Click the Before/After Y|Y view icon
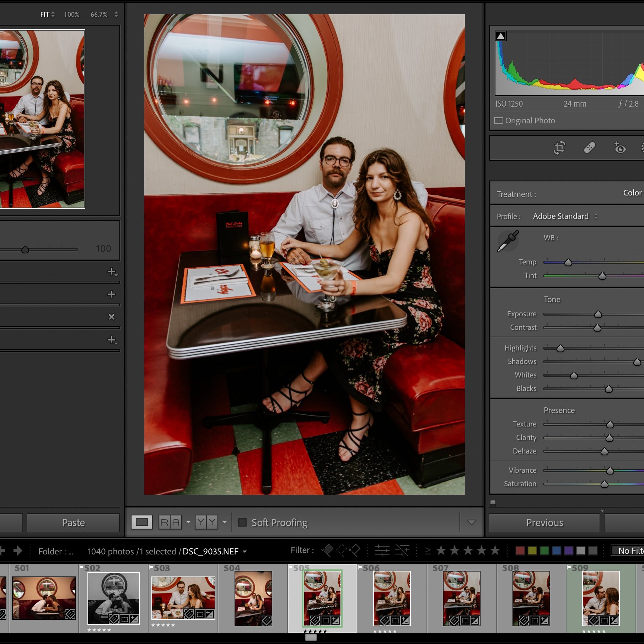 click(x=206, y=522)
